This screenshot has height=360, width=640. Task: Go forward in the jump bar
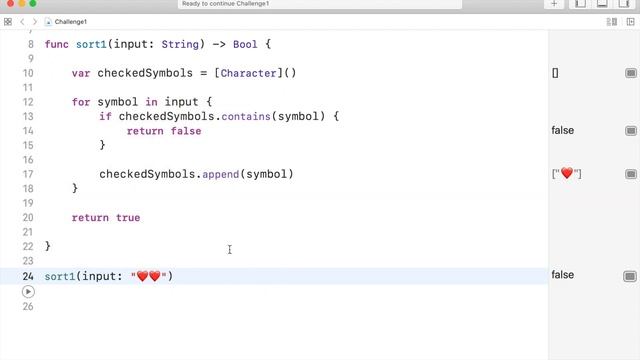point(35,22)
